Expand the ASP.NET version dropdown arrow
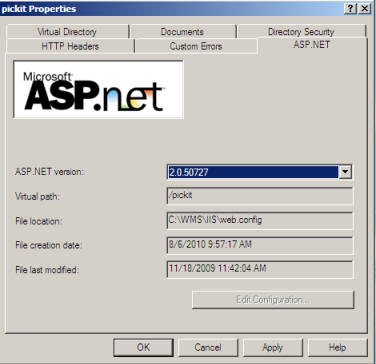Screen dimensions: 376x364 tap(345, 172)
